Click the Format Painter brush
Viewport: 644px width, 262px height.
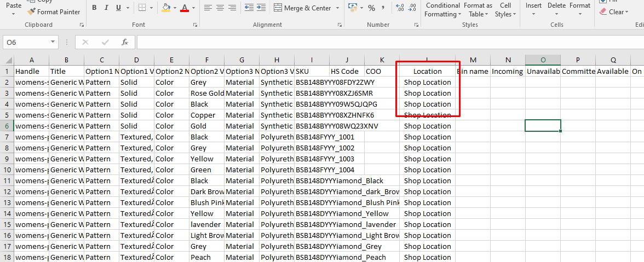pyautogui.click(x=32, y=11)
